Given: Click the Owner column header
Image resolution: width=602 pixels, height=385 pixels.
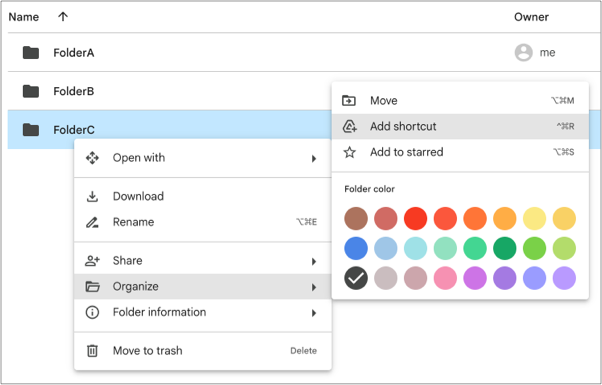Looking at the screenshot, I should [531, 17].
